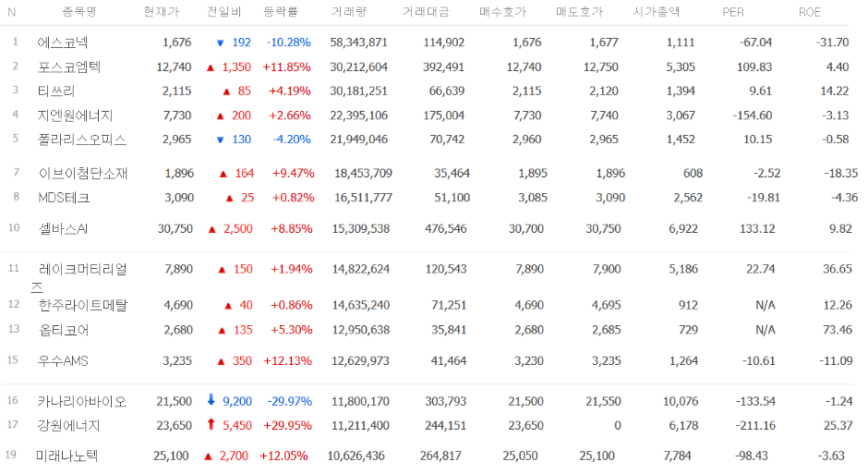Select ROE value 73.46
Screen dimensions: 868x474
point(838,330)
